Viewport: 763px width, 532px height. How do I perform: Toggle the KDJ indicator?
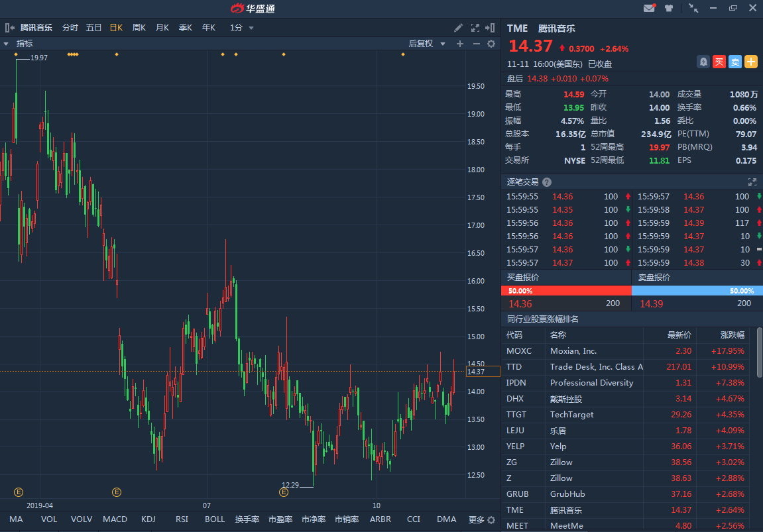pos(148,519)
